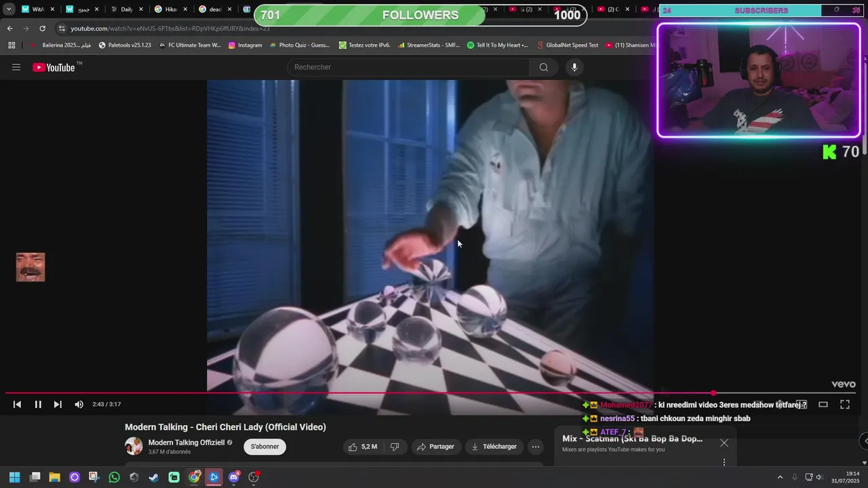
Task: Go back to previous video
Action: [18, 405]
